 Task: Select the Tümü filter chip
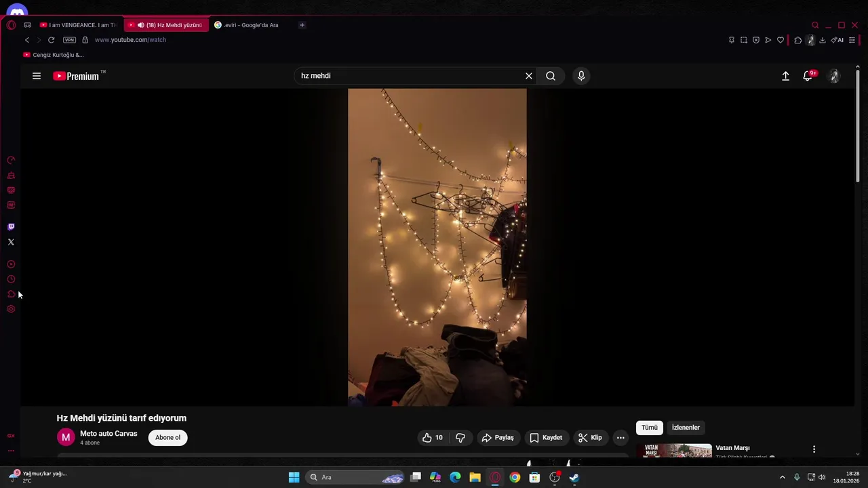[x=650, y=428]
